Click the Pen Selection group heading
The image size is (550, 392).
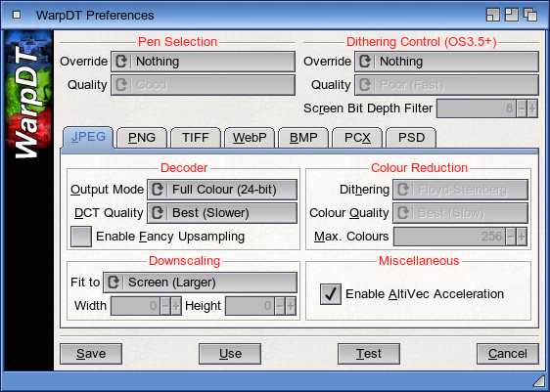click(x=177, y=42)
